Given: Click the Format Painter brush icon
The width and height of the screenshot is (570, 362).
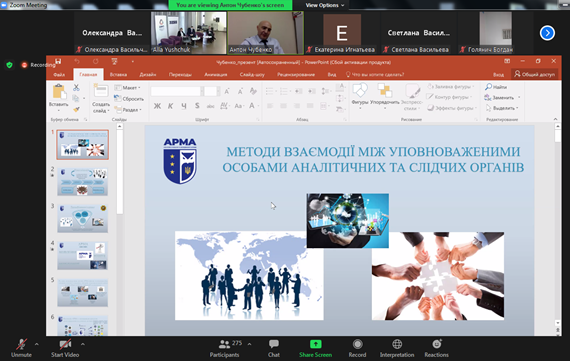Looking at the screenshot, I should tap(76, 109).
